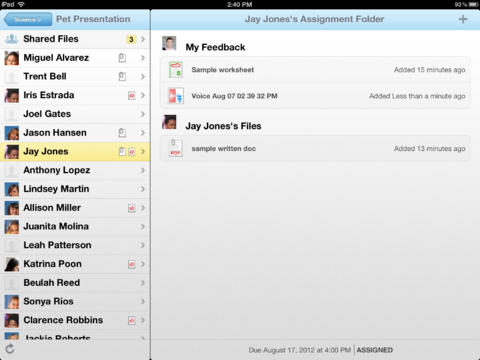This screenshot has height=360, width=480.
Task: Open Voice Aug 07 02 39 32 PM
Action: coord(316,96)
